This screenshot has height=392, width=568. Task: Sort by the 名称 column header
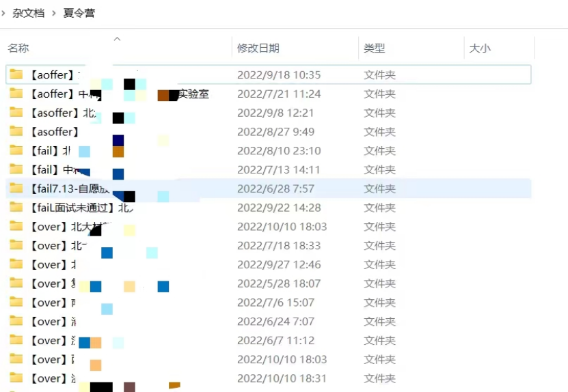pos(18,48)
